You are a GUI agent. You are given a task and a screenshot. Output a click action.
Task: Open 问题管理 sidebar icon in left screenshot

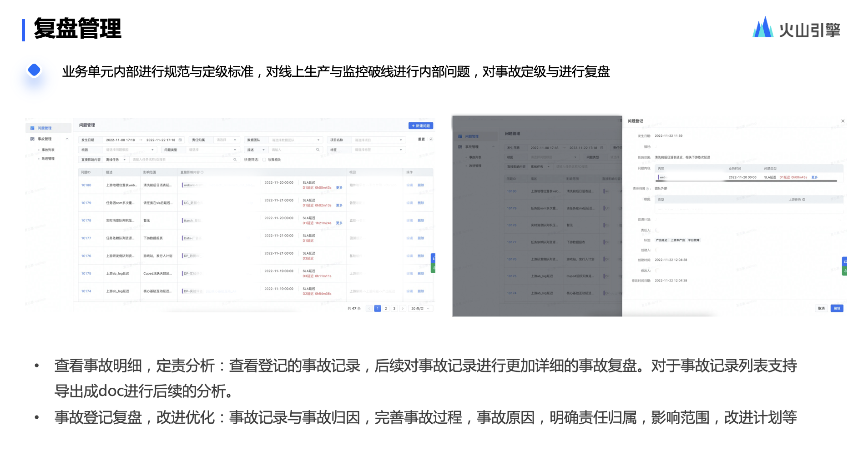pos(32,128)
